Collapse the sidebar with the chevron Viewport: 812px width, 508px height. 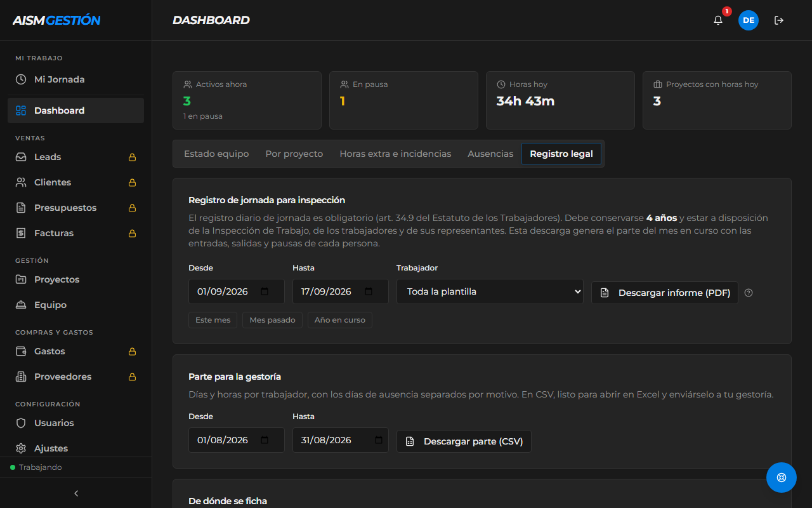(76, 493)
